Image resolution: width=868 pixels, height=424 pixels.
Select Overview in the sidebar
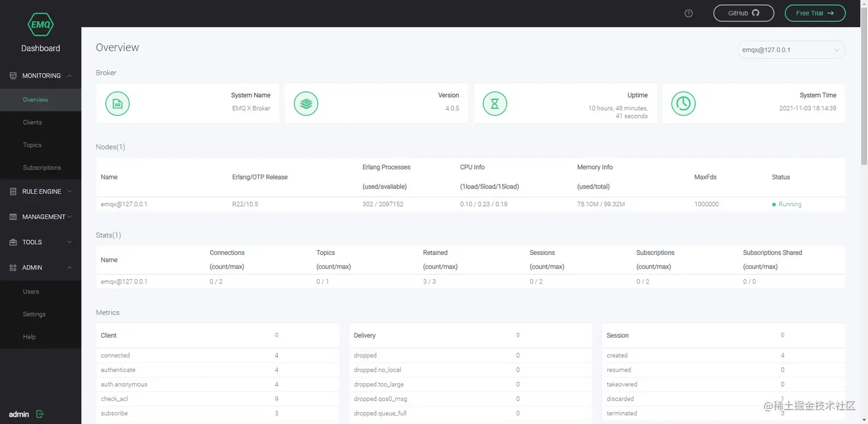[41, 100]
